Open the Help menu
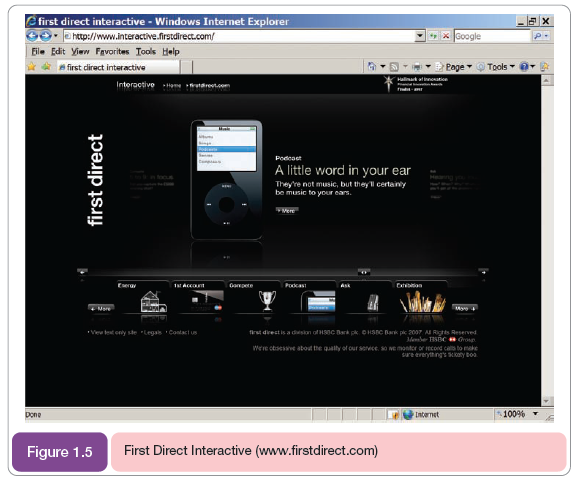576x481 pixels. coord(171,51)
